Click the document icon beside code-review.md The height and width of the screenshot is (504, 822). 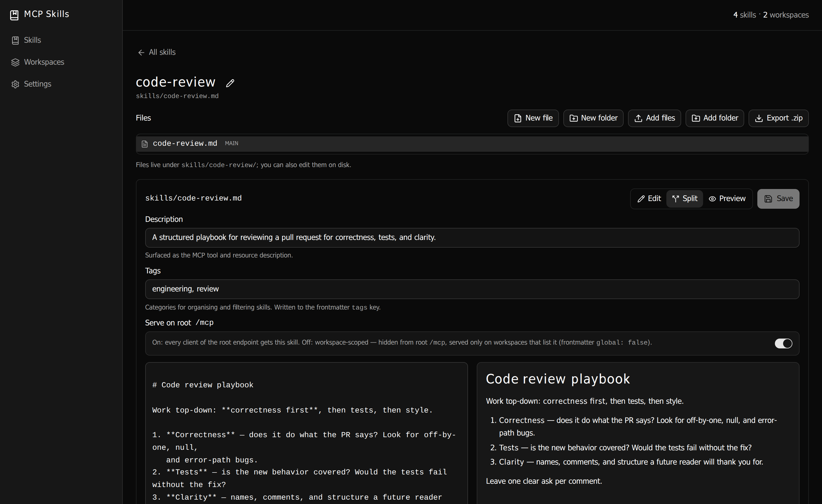click(x=145, y=144)
